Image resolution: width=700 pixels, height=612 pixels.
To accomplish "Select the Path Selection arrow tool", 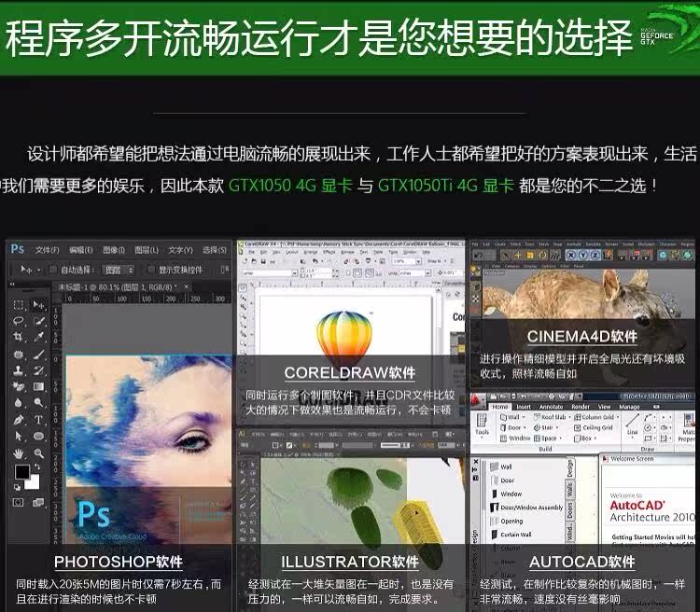I will click(x=19, y=436).
